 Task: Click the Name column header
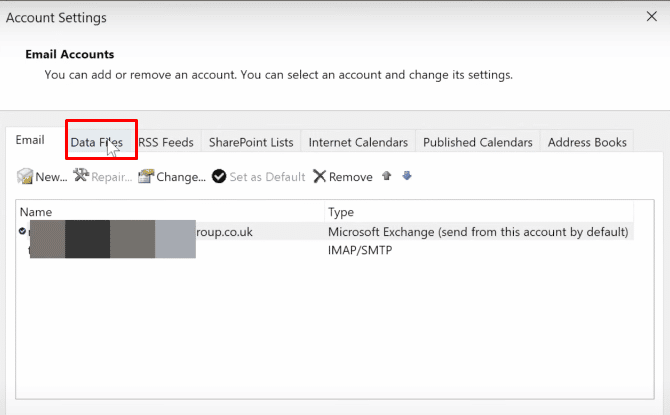(x=171, y=212)
